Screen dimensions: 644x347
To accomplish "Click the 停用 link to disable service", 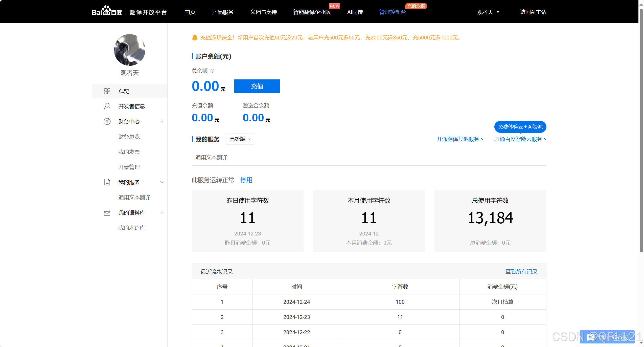I will [246, 180].
